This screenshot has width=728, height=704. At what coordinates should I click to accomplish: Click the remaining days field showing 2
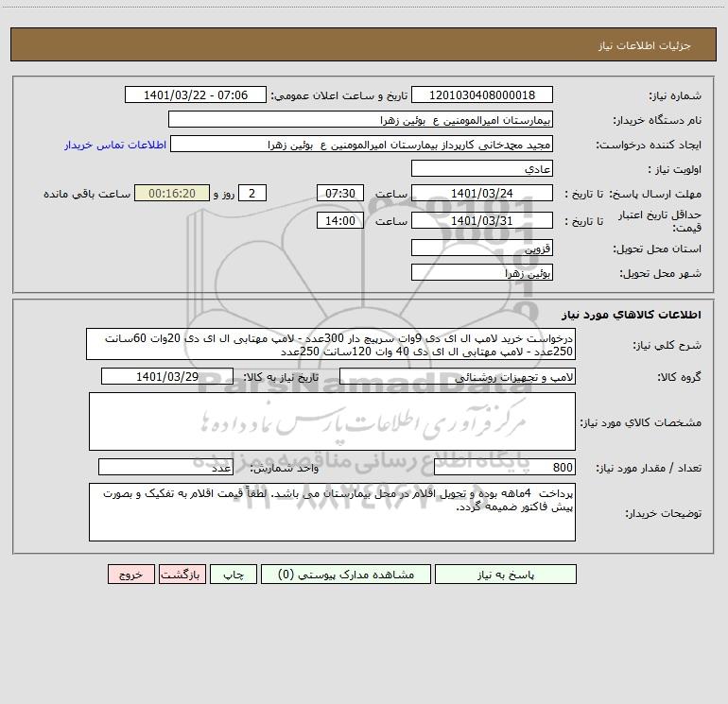click(x=252, y=193)
